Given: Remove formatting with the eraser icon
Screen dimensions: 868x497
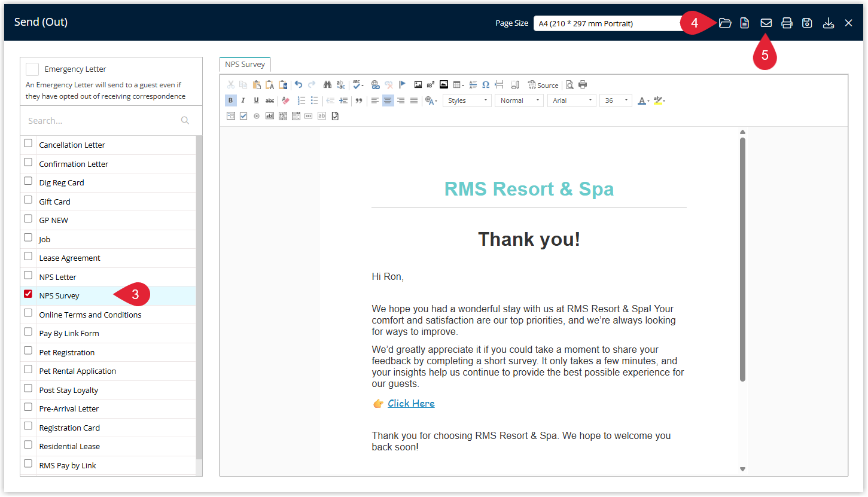Looking at the screenshot, I should pyautogui.click(x=285, y=100).
